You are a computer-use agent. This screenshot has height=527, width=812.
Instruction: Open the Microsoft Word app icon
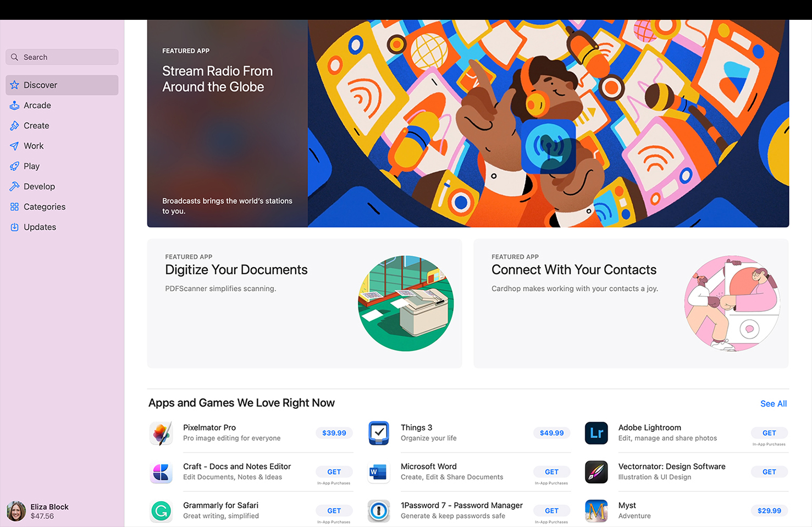379,472
